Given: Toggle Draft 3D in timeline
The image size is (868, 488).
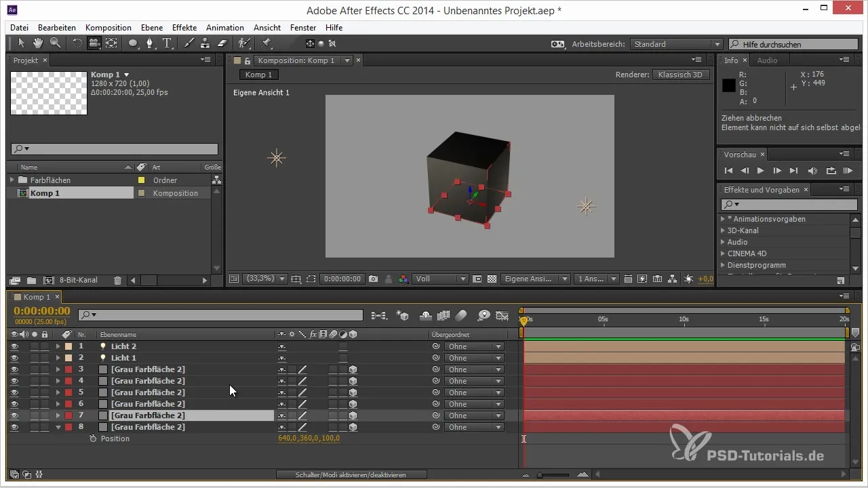Looking at the screenshot, I should pyautogui.click(x=402, y=315).
